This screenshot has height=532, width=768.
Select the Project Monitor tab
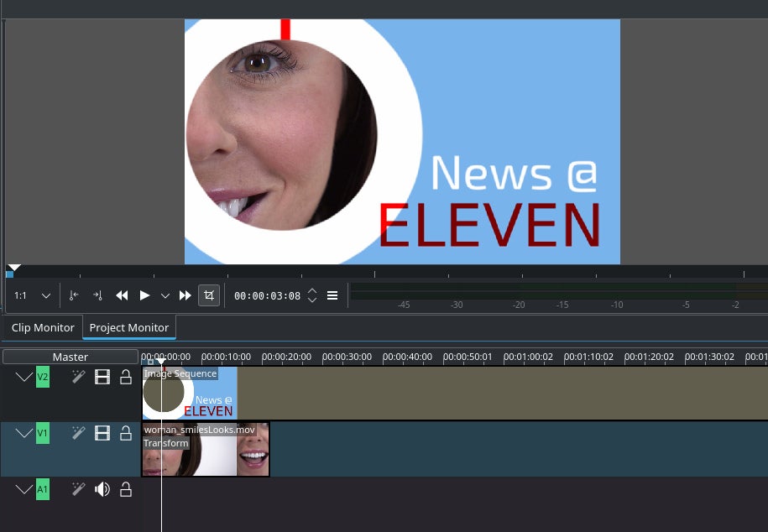tap(129, 327)
